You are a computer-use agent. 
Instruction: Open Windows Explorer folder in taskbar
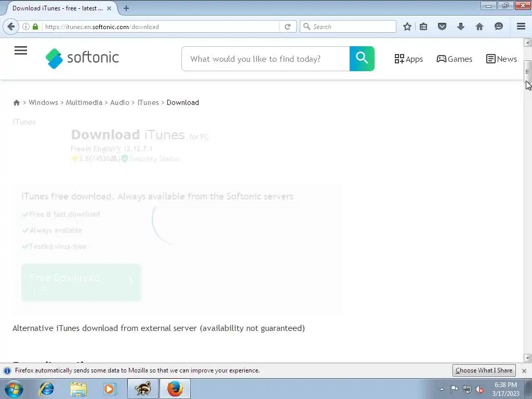tap(78, 389)
